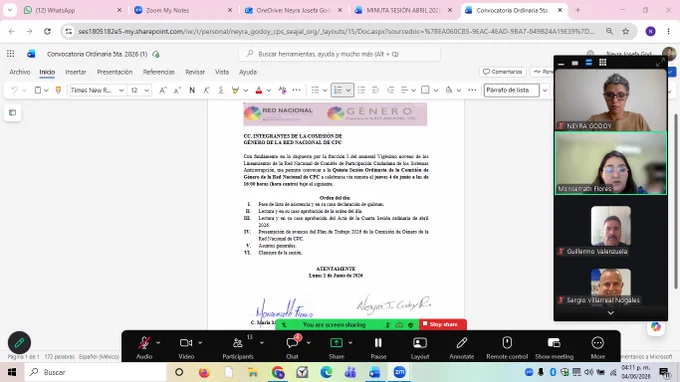Switch to the Referencias ribbon tab
680x382 pixels.
159,72
